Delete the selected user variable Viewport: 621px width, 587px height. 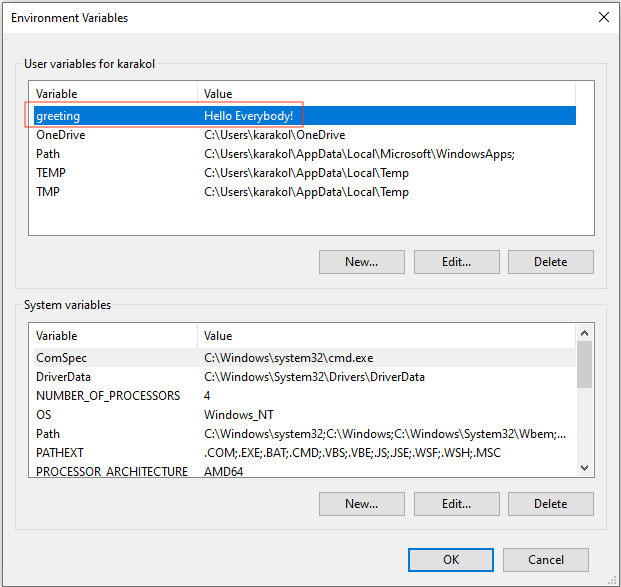551,262
